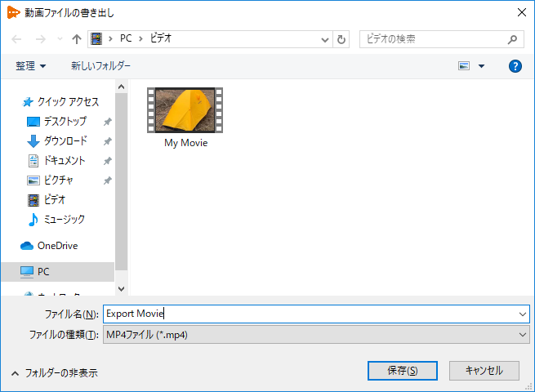Image resolution: width=535 pixels, height=392 pixels.
Task: Click the navigation pane scrollbar thumb
Action: 121,182
